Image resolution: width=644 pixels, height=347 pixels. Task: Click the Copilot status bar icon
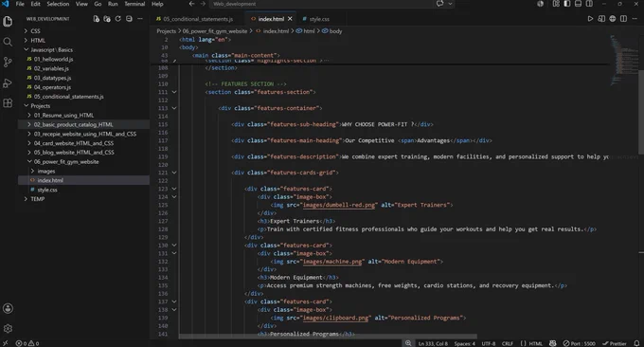click(x=552, y=343)
